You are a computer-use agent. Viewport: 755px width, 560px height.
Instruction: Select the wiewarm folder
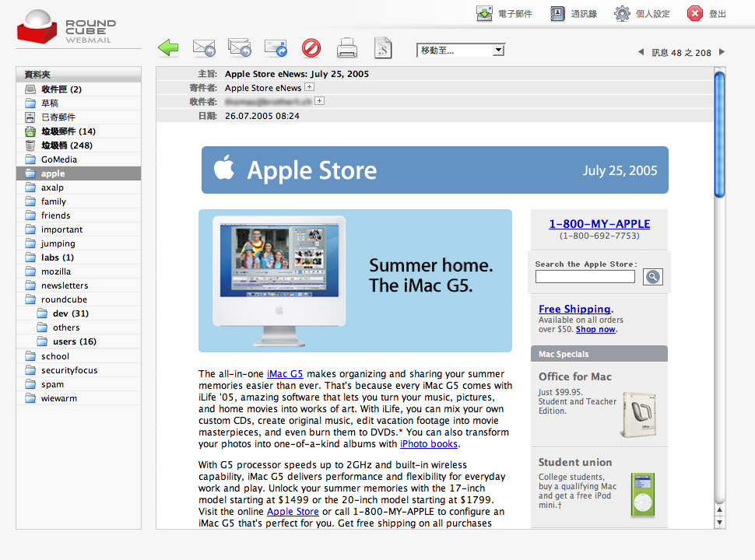pyautogui.click(x=79, y=398)
